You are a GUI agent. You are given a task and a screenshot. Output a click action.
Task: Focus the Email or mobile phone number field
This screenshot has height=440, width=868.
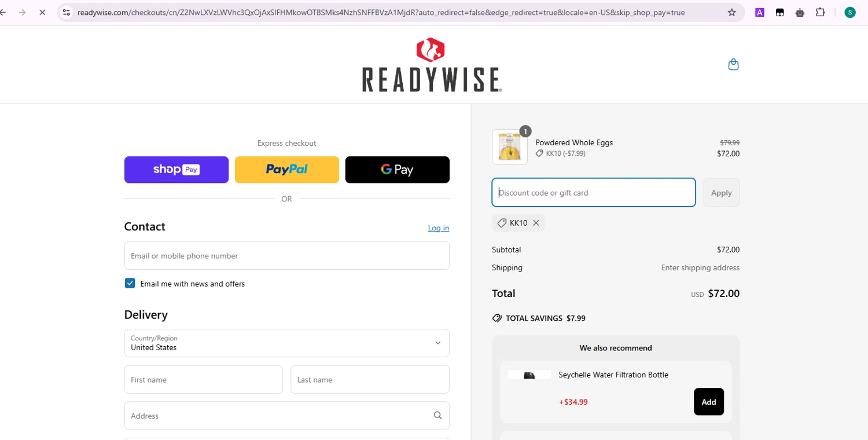(x=286, y=255)
